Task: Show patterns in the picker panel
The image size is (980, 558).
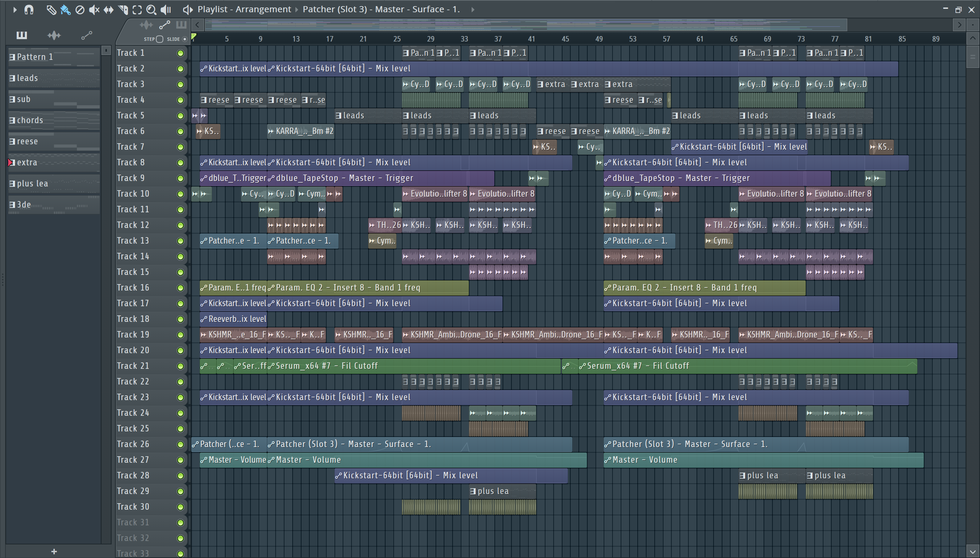Action: 22,35
